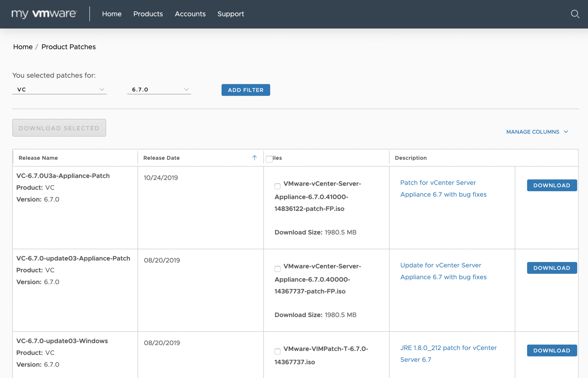The width and height of the screenshot is (588, 378).
Task: Check the VMware-vCenter-Server-Appliance-6.7.0.40000 file checkbox
Action: coord(277,269)
